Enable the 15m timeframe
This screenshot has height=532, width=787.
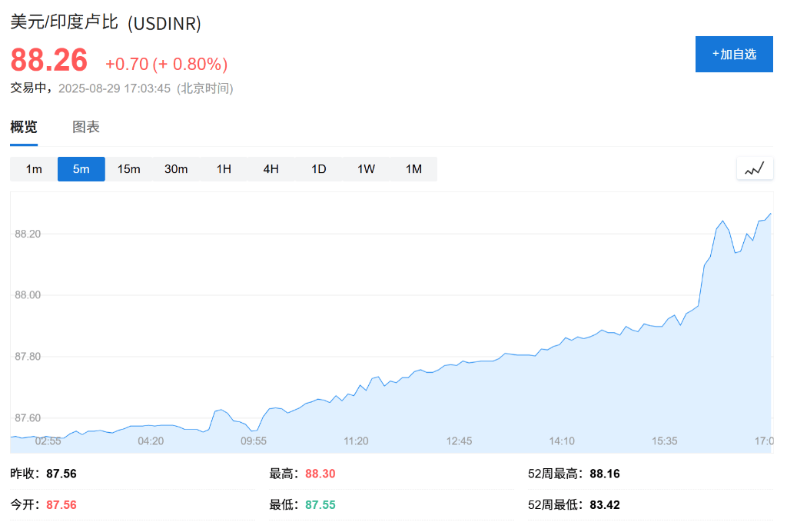click(128, 168)
